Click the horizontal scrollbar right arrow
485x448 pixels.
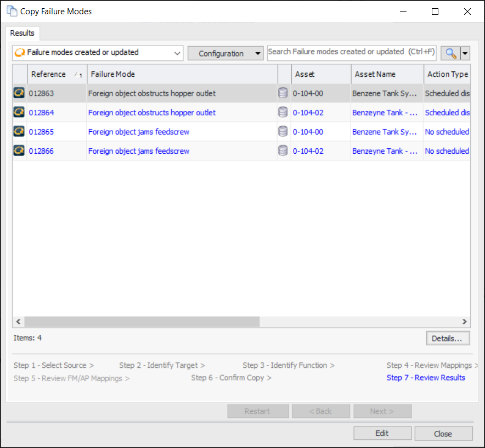tap(464, 322)
